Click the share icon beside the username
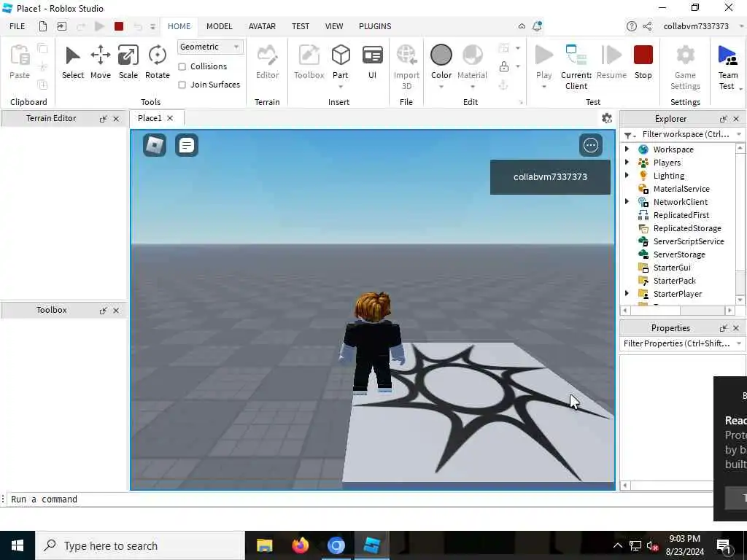The image size is (747, 560). [647, 26]
